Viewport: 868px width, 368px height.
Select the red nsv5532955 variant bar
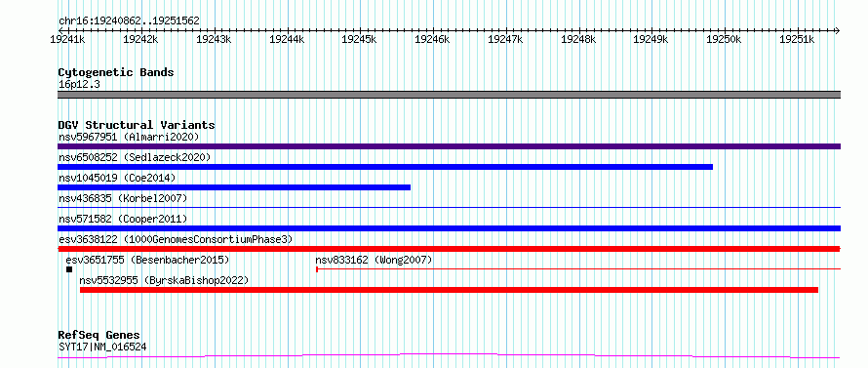coord(449,290)
